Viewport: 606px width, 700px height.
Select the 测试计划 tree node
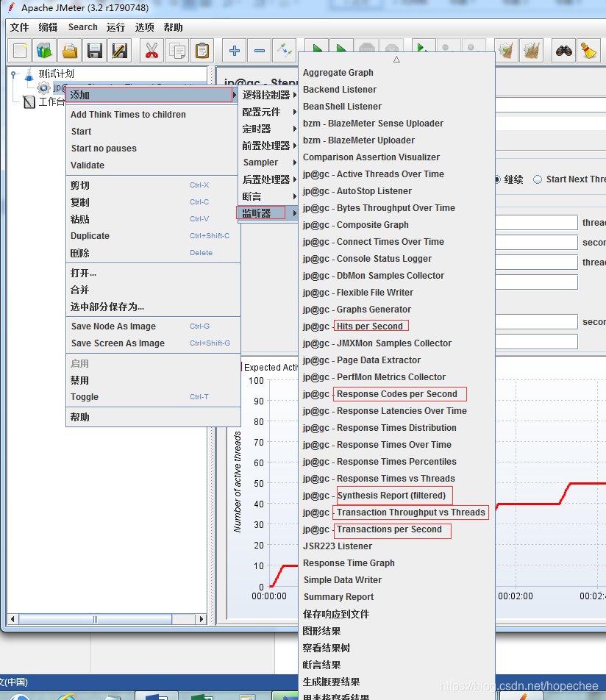(x=57, y=74)
